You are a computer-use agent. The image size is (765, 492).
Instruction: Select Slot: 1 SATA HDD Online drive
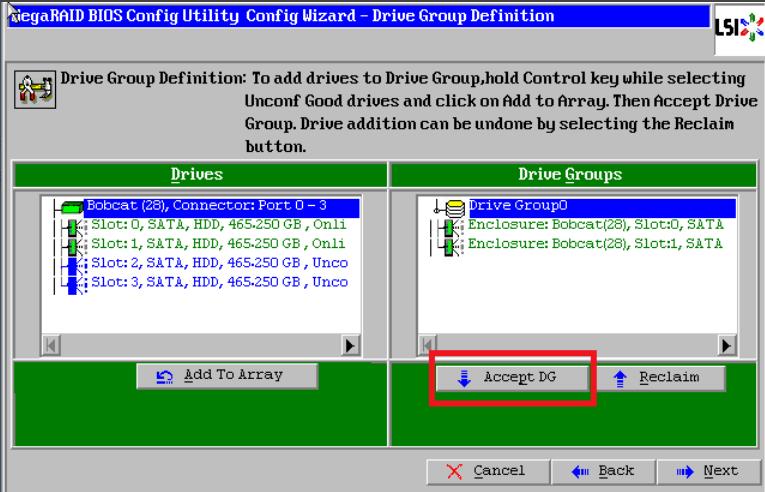click(219, 244)
